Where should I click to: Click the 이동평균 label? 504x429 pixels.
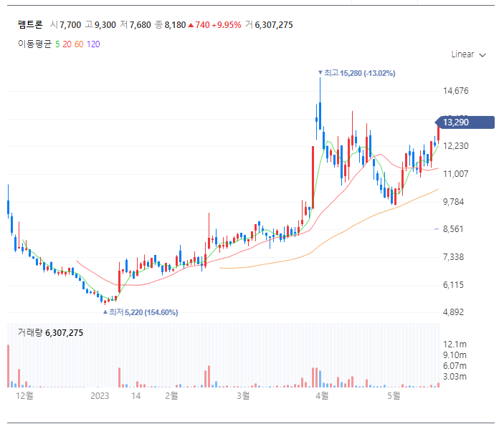tap(34, 44)
